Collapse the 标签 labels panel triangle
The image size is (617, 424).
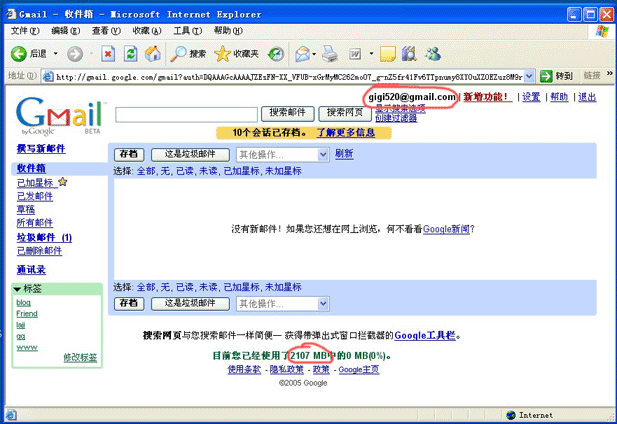(17, 289)
